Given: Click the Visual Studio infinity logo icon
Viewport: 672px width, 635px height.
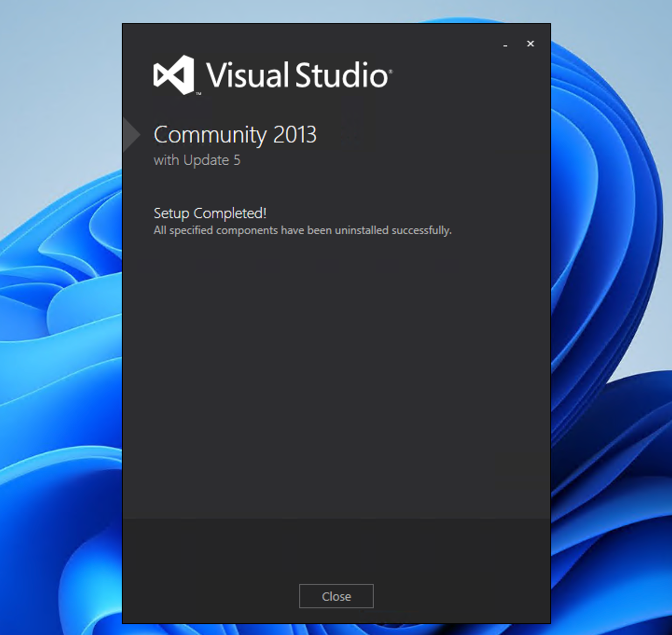Looking at the screenshot, I should (x=175, y=75).
